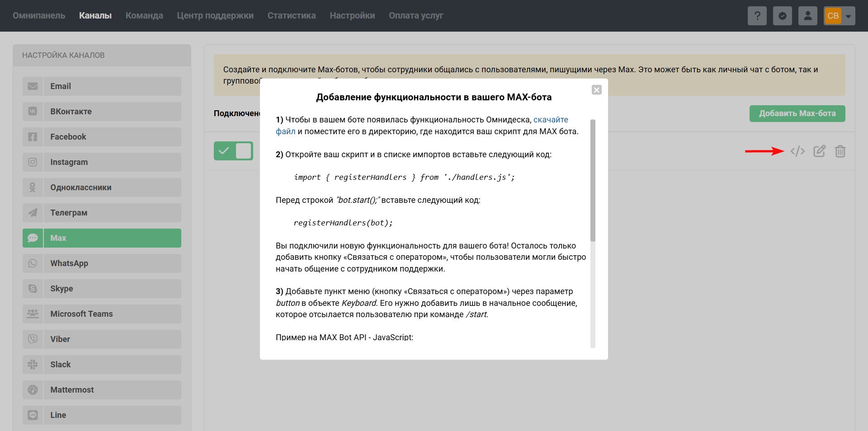Open the Команда menu item
This screenshot has height=431, width=868.
pos(144,16)
